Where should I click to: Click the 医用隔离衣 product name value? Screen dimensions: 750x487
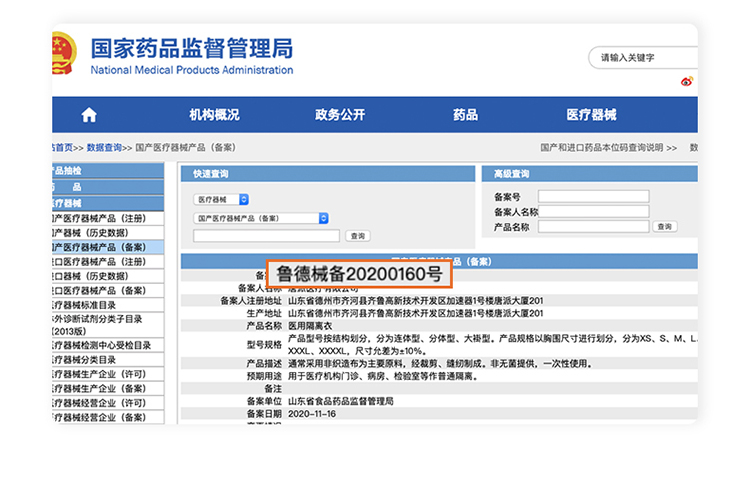pyautogui.click(x=310, y=326)
